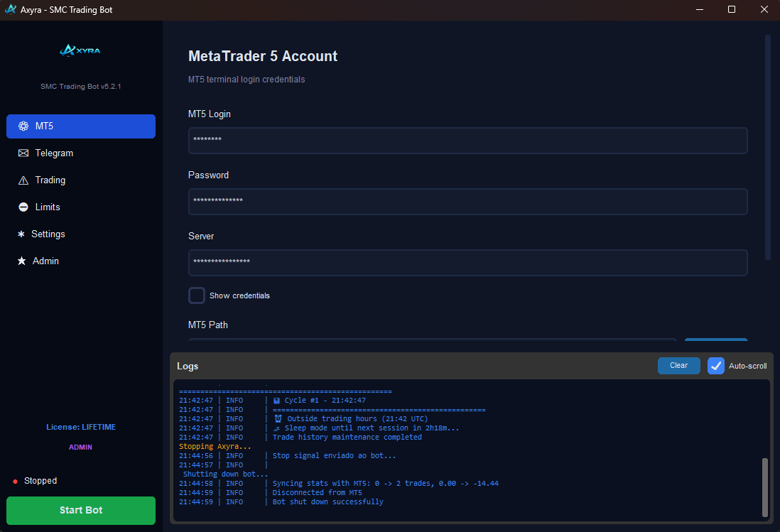
Task: Click the Axyra logo in the sidebar
Action: point(80,50)
